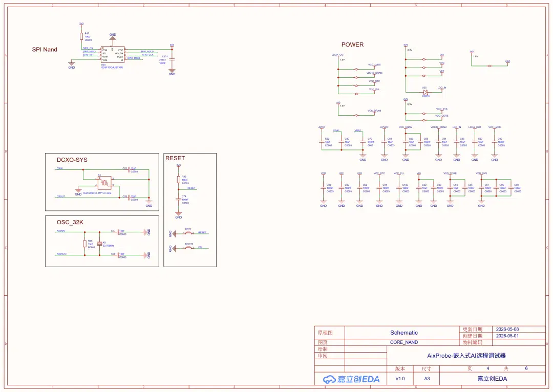553x392 pixels.
Task: Click the C100 capacitor under VCC_PLL
Action: point(399,188)
